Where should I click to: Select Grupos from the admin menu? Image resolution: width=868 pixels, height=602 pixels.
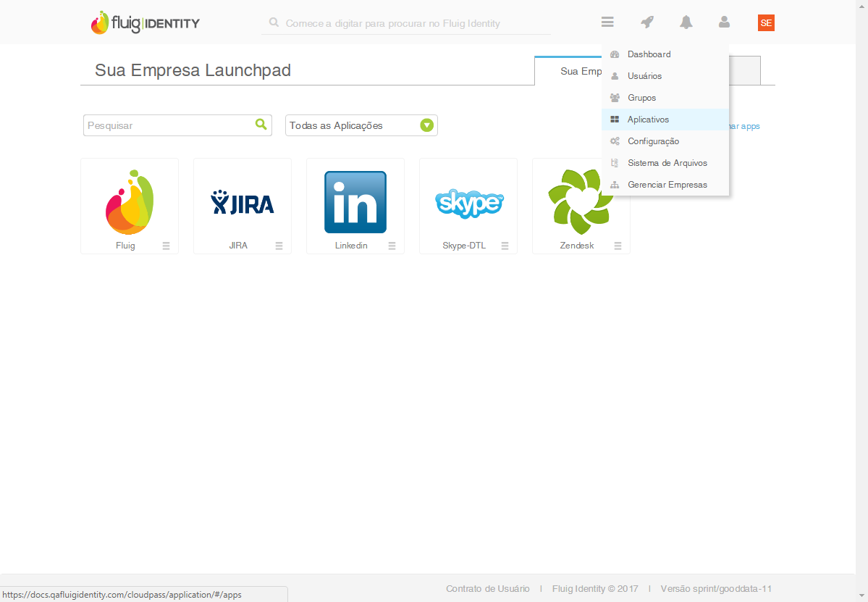[665, 98]
